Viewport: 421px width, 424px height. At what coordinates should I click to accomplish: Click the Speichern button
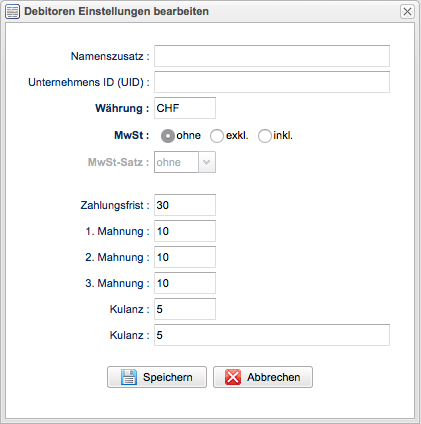click(157, 377)
